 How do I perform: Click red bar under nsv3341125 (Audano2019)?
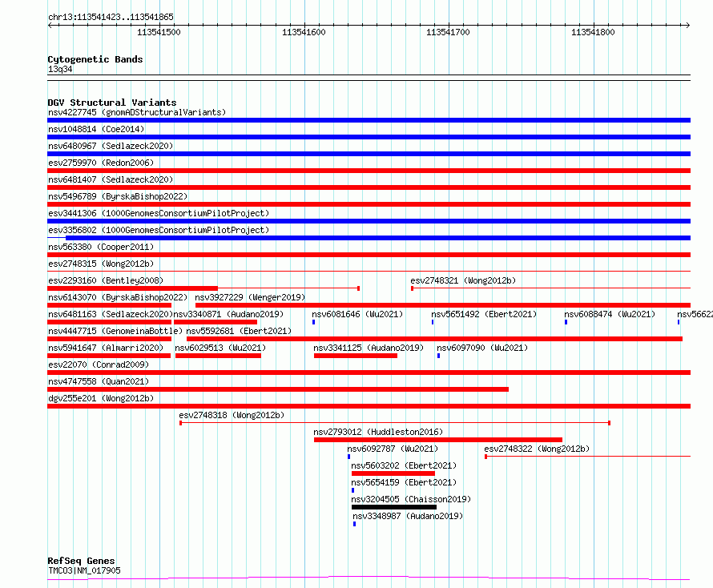click(356, 356)
